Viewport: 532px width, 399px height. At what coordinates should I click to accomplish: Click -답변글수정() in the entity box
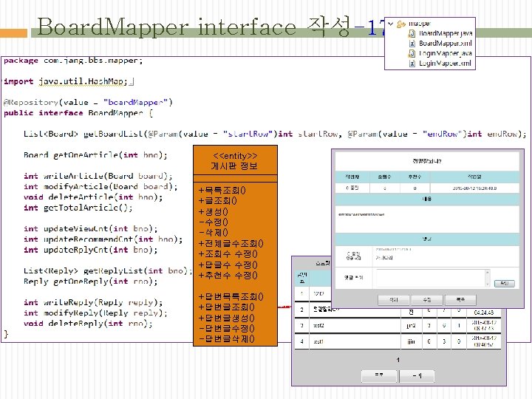pyautogui.click(x=227, y=329)
